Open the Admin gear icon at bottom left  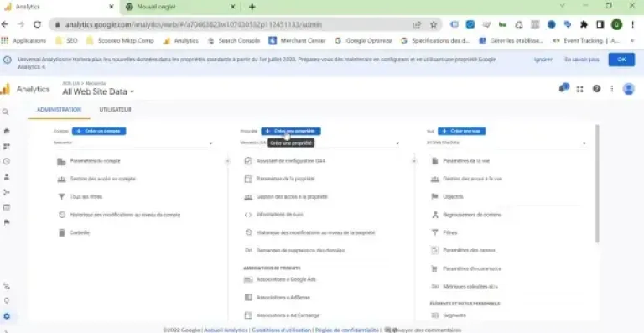coord(7,316)
